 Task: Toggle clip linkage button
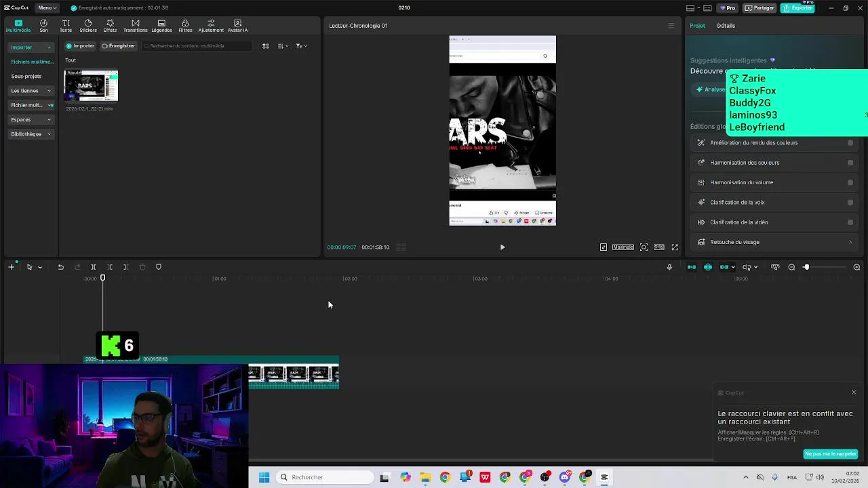(x=724, y=267)
